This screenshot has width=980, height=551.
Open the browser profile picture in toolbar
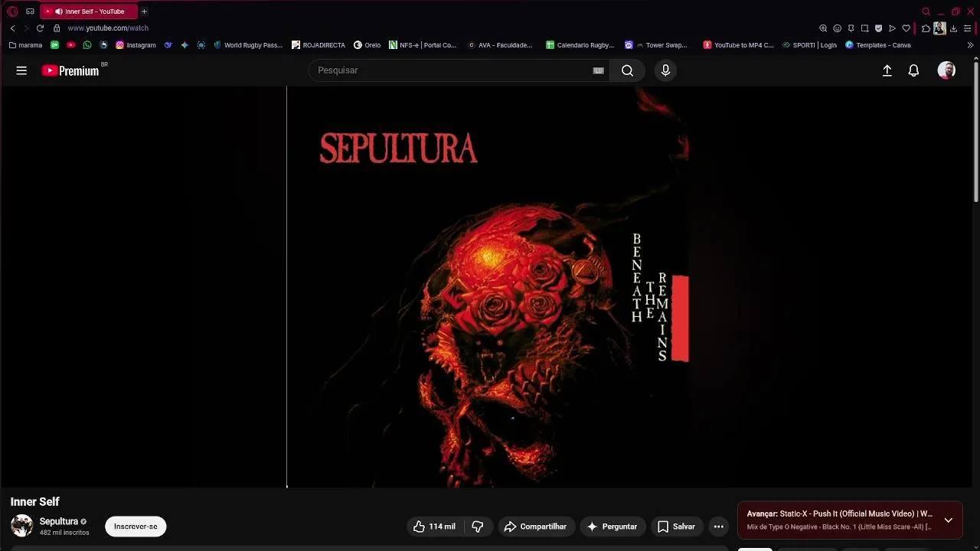click(939, 28)
